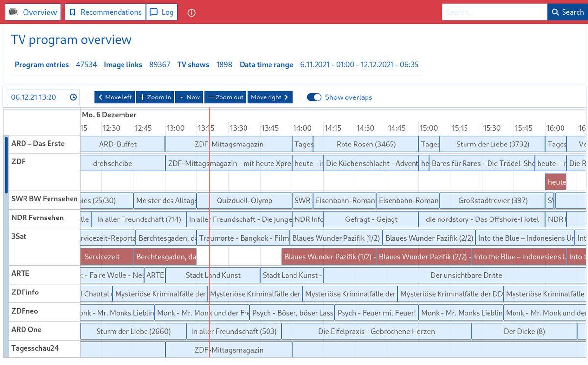Viewport: 588px width, 365px height.
Task: Open Sturm der Liebe (3732) program
Action: [x=492, y=144]
